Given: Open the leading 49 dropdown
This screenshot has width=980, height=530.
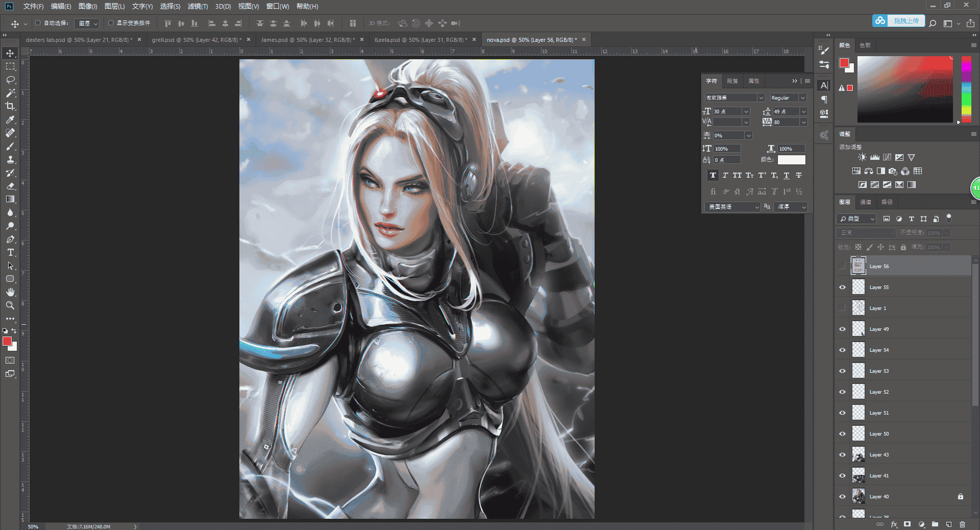Looking at the screenshot, I should click(803, 111).
